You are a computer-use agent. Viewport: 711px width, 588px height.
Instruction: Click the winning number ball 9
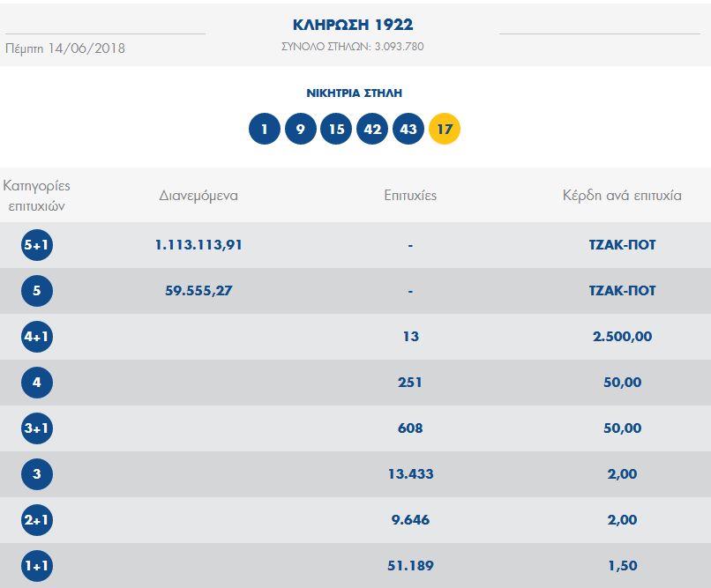click(300, 129)
